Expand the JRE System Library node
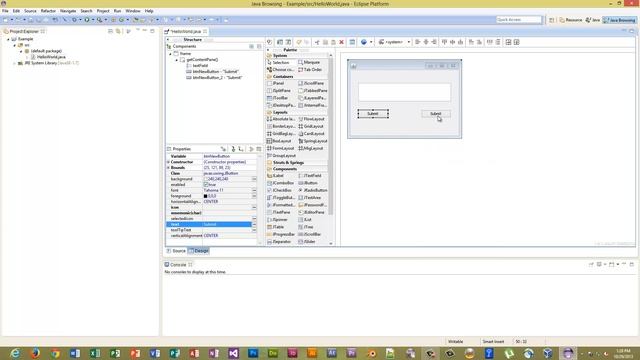Image resolution: width=640 pixels, height=360 pixels. coord(15,63)
